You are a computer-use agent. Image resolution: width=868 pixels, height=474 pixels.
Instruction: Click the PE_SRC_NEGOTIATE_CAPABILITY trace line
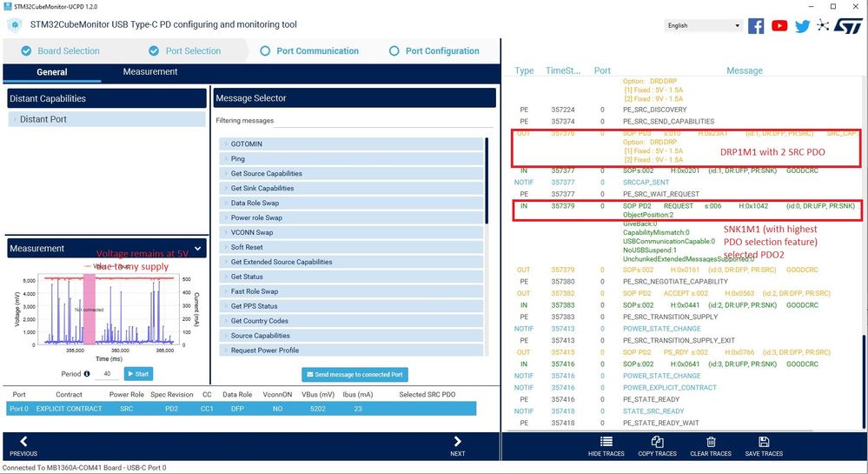pos(675,282)
